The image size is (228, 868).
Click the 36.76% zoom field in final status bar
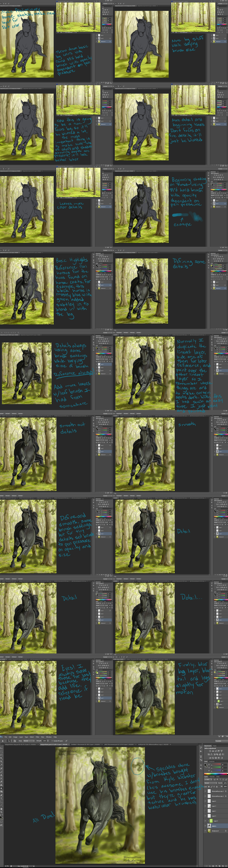coord(7,866)
